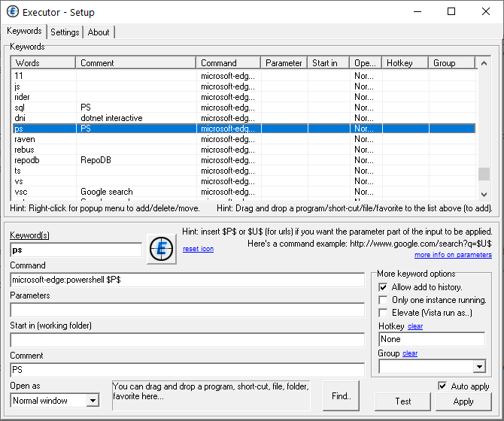Click the Hotkey field showing None

(432, 339)
